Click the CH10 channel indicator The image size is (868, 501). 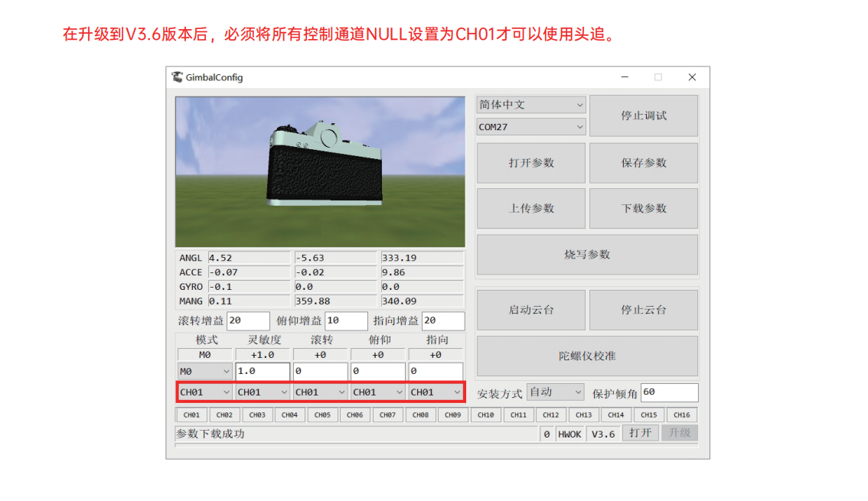tap(485, 415)
